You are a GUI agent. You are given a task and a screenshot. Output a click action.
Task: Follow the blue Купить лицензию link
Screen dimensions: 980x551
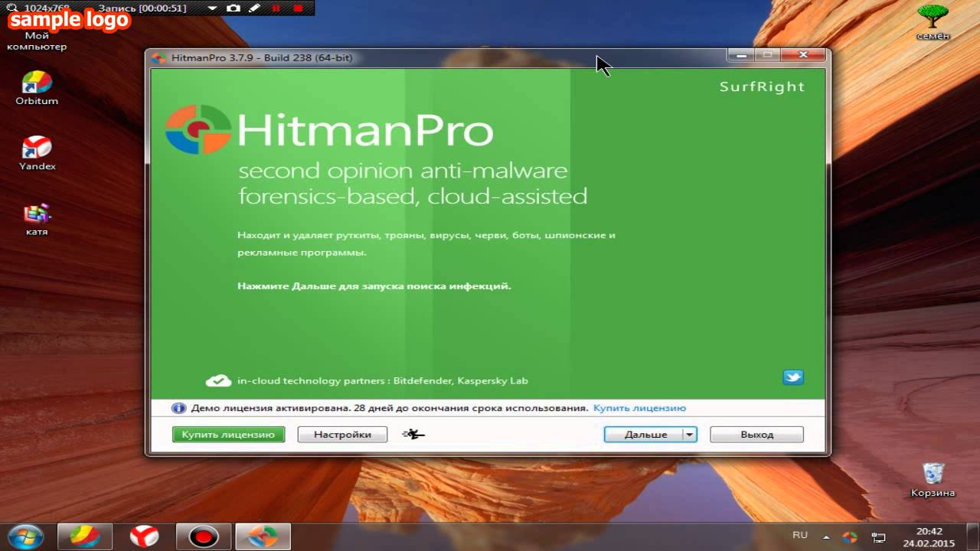[x=639, y=408]
